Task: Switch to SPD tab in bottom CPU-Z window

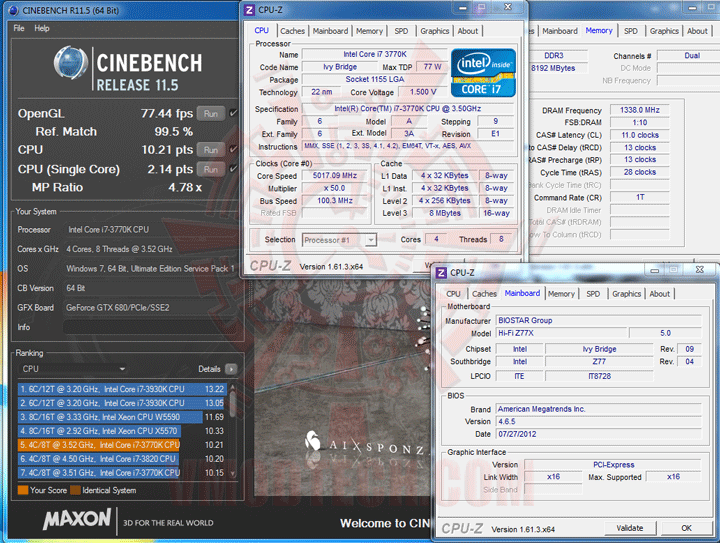Action: click(x=593, y=294)
